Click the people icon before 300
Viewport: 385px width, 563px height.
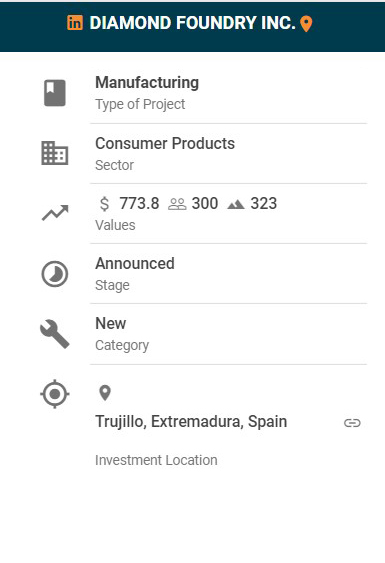pyautogui.click(x=177, y=204)
